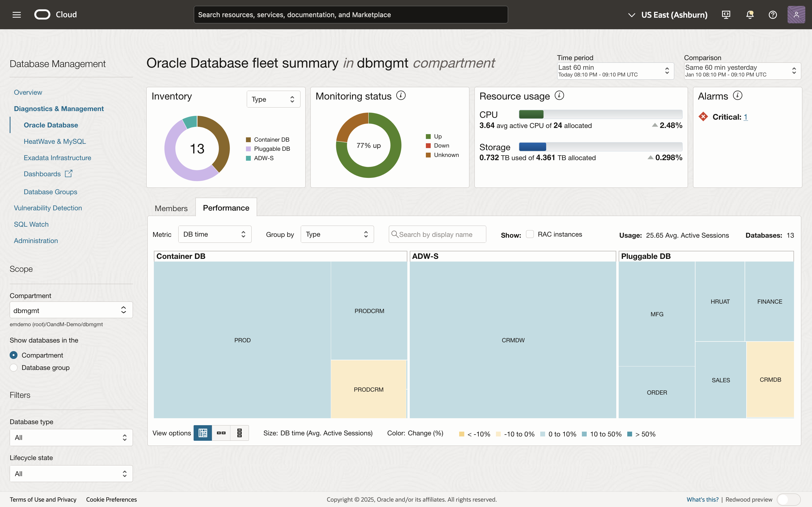Open the Cloud Shell console icon
This screenshot has height=507, width=812.
726,14
